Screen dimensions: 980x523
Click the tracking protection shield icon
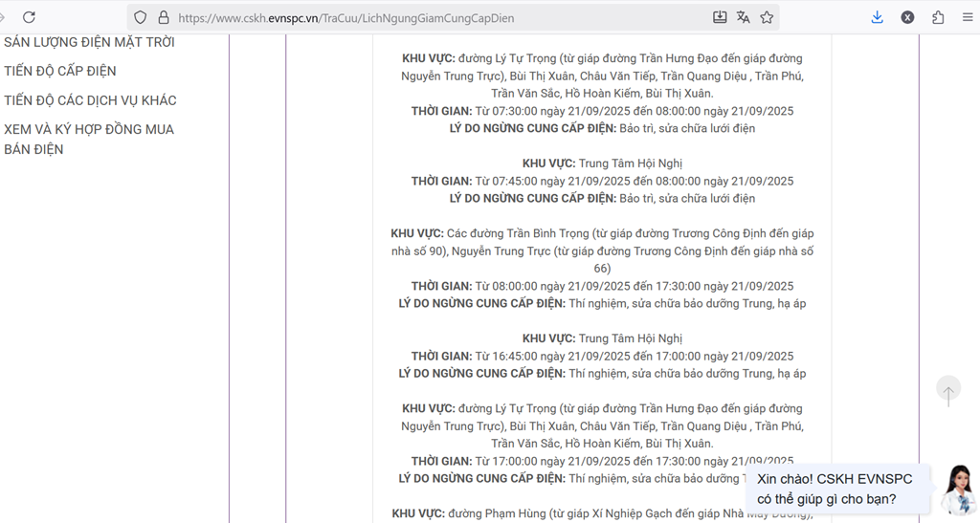[x=141, y=17]
